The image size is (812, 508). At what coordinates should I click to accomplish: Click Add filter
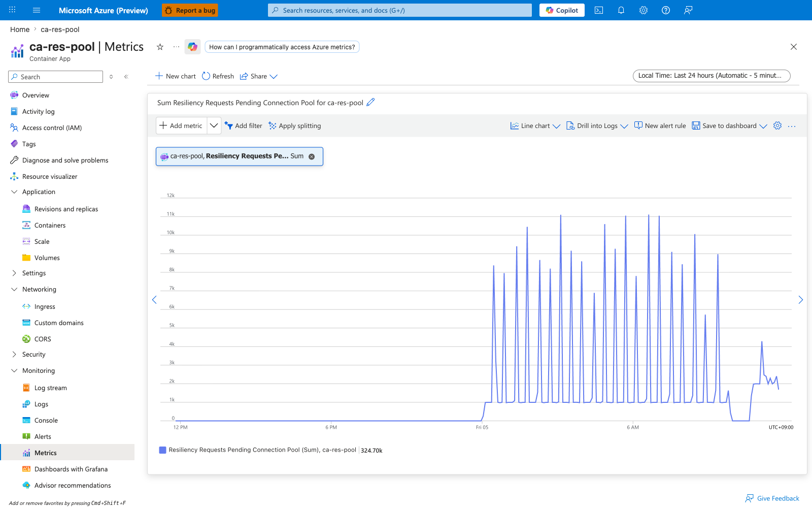click(244, 126)
